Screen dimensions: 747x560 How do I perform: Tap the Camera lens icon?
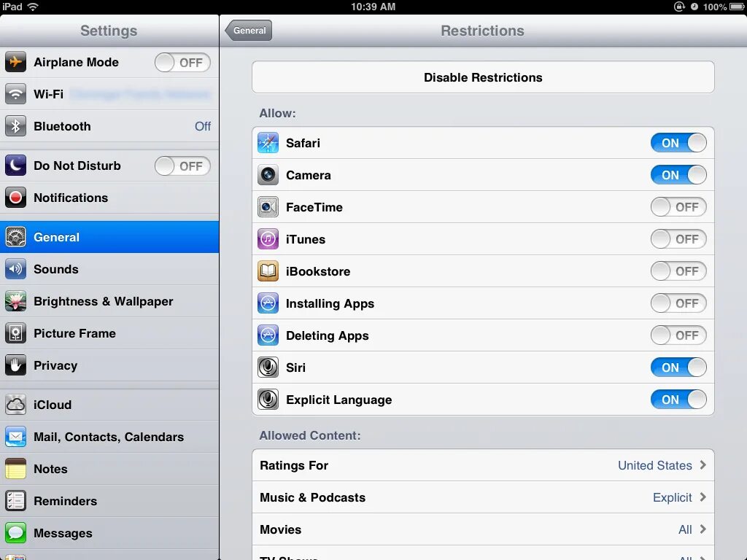268,175
